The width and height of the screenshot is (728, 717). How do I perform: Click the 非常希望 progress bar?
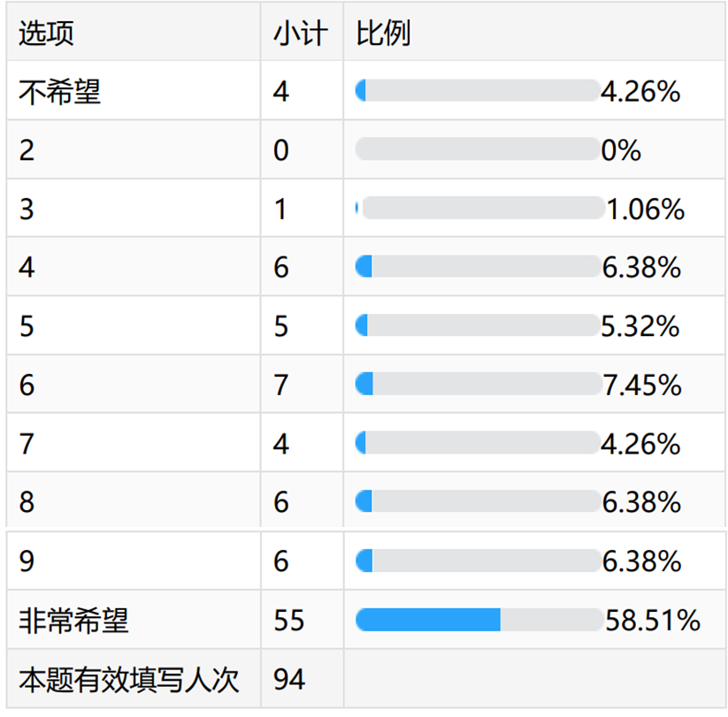[x=478, y=620]
